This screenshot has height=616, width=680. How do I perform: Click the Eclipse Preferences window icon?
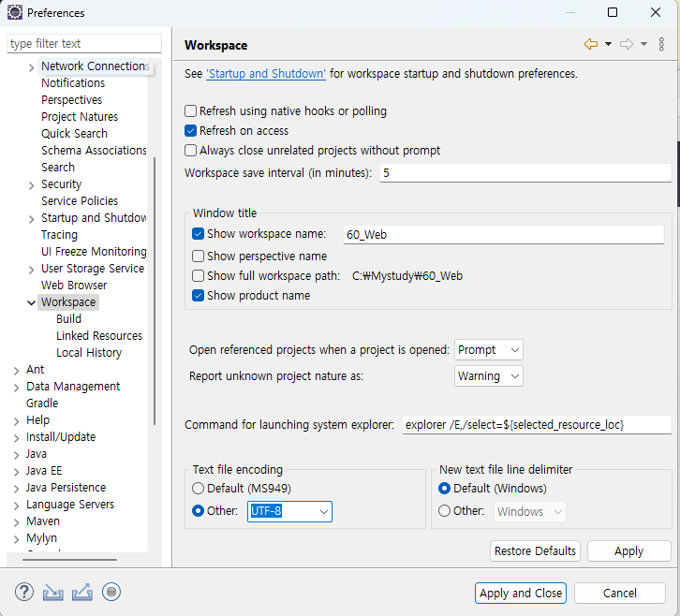[15, 12]
